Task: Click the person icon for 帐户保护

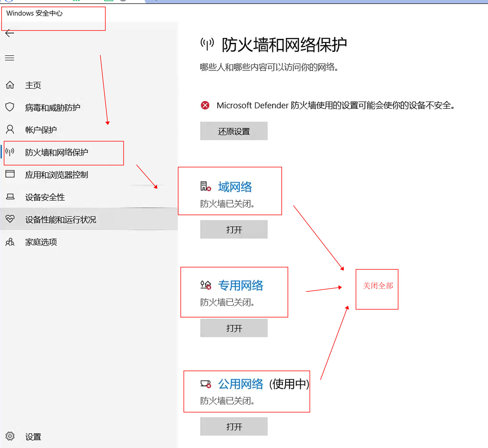Action: (10, 129)
